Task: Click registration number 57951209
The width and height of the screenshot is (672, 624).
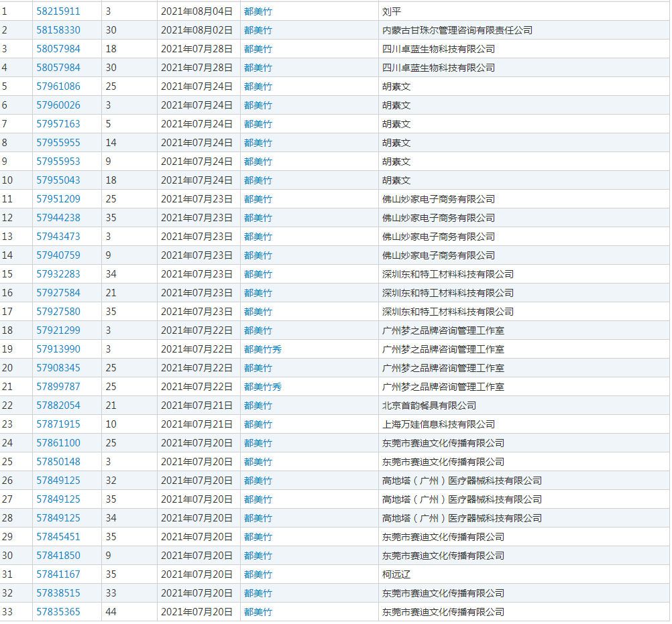Action: (58, 199)
